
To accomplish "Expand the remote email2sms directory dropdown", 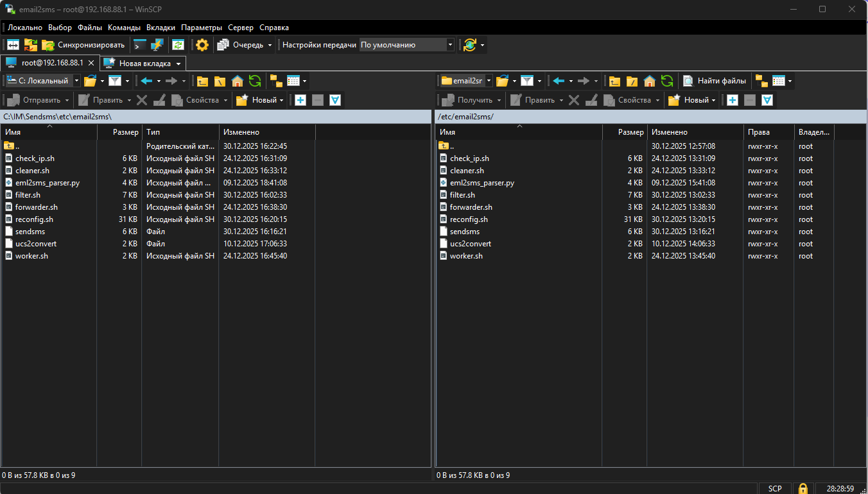I will point(489,81).
